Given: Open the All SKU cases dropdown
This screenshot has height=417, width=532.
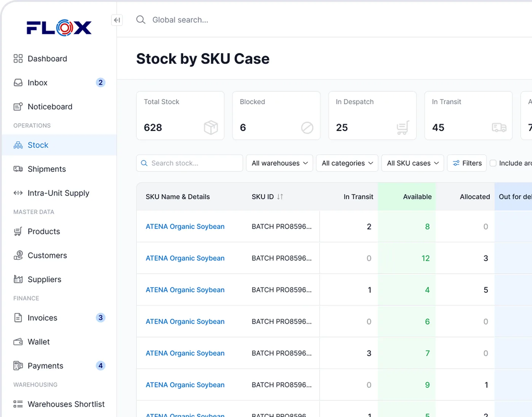Looking at the screenshot, I should (412, 163).
